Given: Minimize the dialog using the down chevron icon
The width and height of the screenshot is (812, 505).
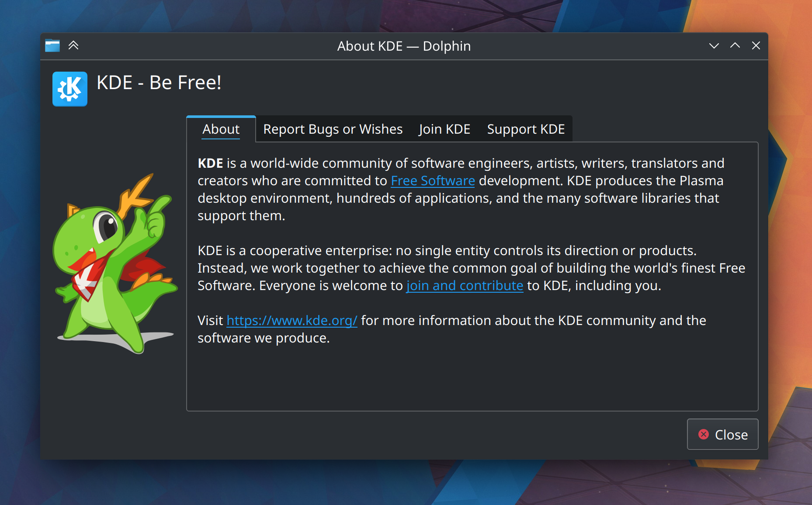Looking at the screenshot, I should [x=713, y=45].
